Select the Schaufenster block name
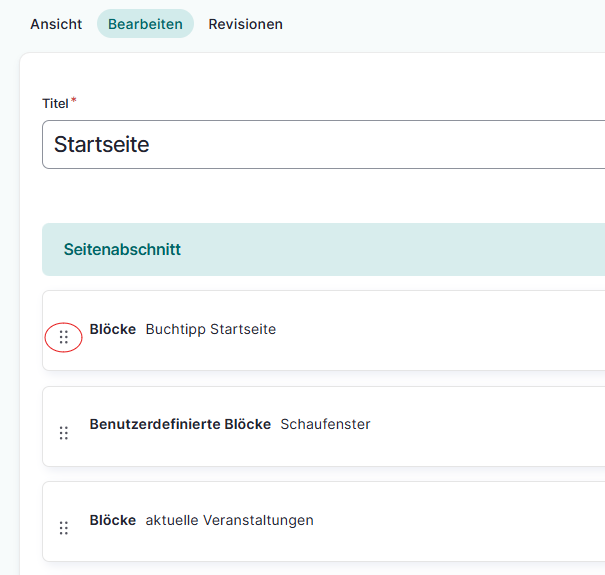The image size is (605, 575). click(x=325, y=424)
